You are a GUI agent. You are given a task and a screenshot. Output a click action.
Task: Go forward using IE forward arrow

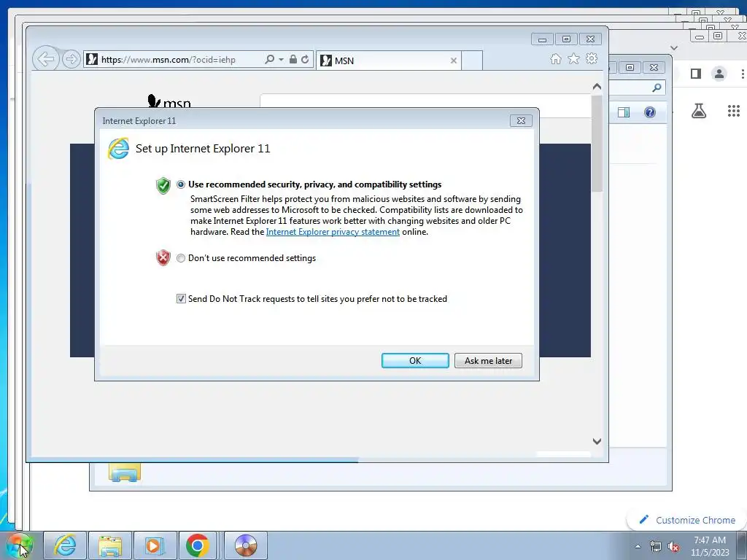pyautogui.click(x=71, y=59)
